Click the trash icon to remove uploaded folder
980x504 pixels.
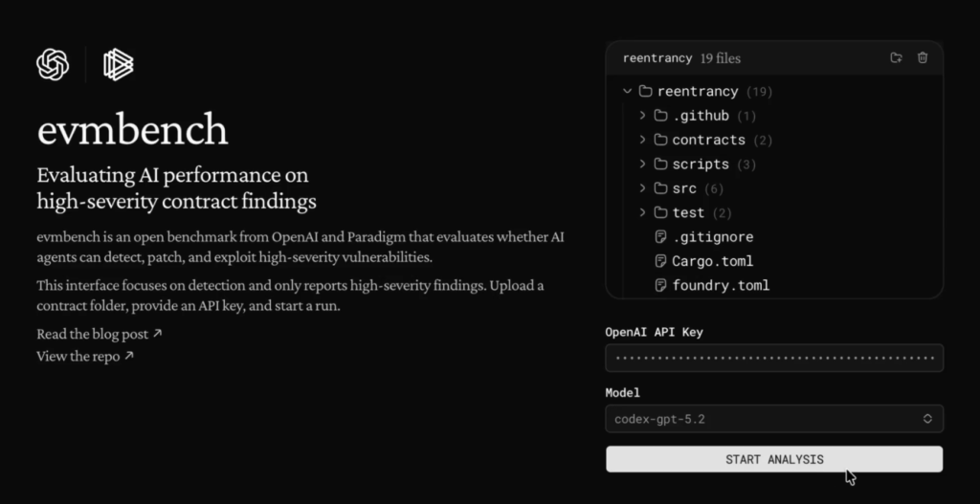pos(923,58)
